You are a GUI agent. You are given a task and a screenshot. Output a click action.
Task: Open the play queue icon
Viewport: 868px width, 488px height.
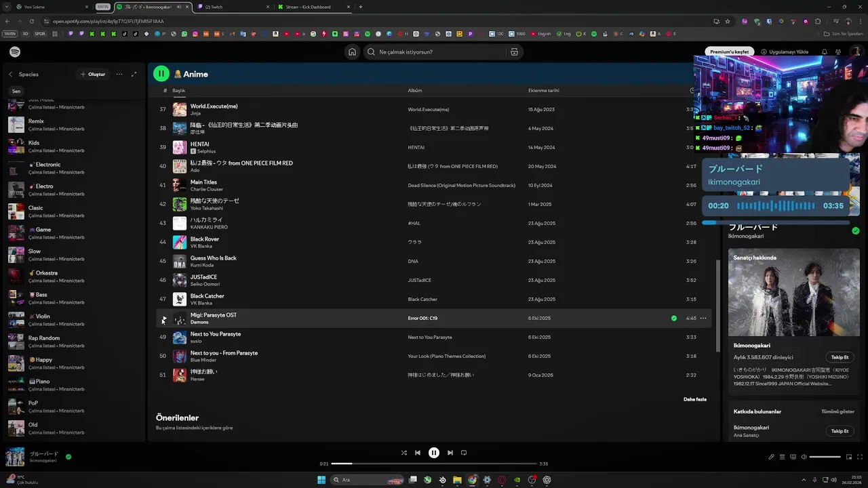(782, 457)
